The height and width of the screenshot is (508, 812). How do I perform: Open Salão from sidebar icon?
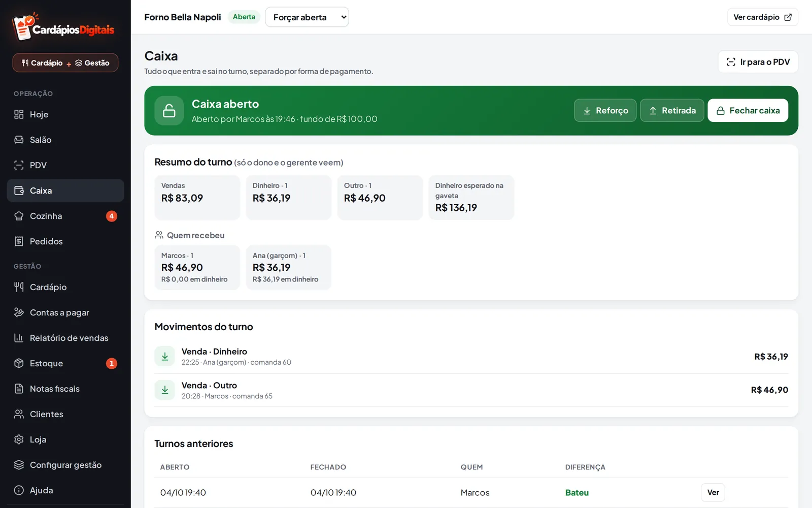click(x=19, y=140)
